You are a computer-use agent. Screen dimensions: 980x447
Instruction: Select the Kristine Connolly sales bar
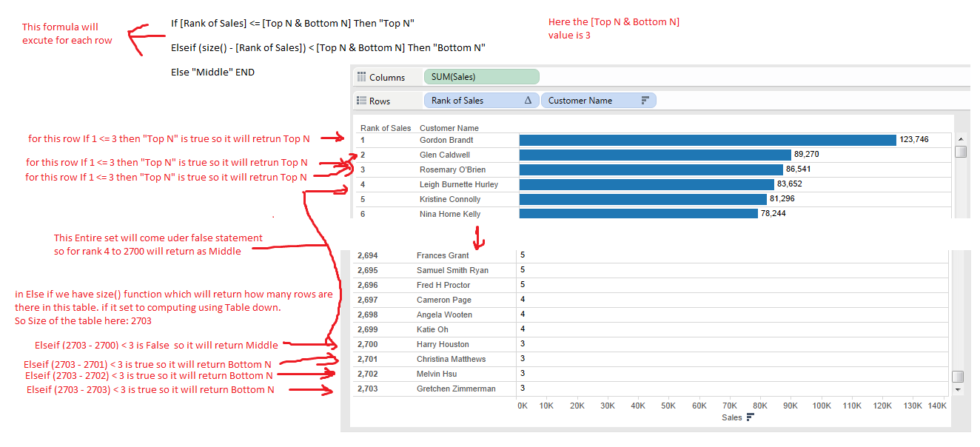(x=643, y=199)
